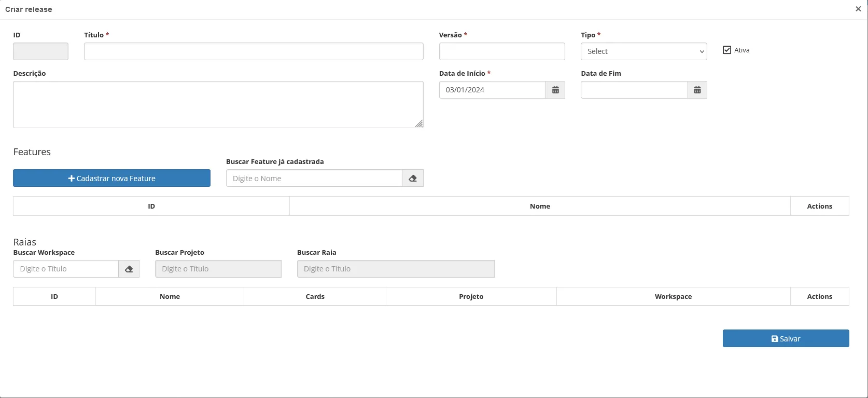Click the Data de Início date field
This screenshot has width=868, height=398.
coord(493,90)
